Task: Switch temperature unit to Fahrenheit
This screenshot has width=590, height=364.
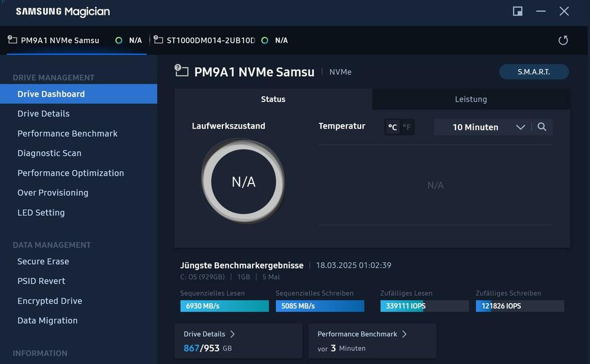Action: (407, 127)
